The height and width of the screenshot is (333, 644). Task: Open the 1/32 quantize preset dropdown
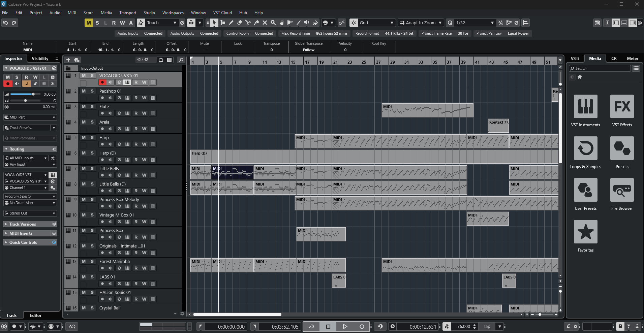[475, 23]
